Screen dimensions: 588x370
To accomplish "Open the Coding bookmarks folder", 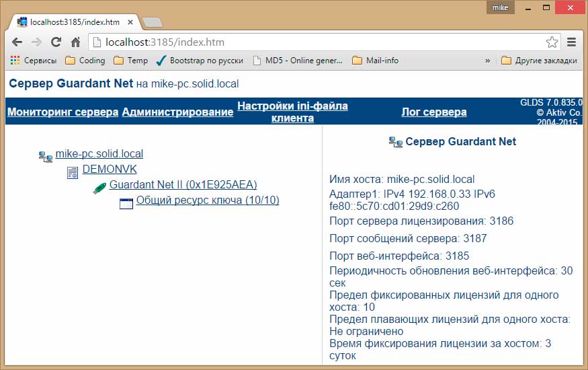I will [85, 61].
